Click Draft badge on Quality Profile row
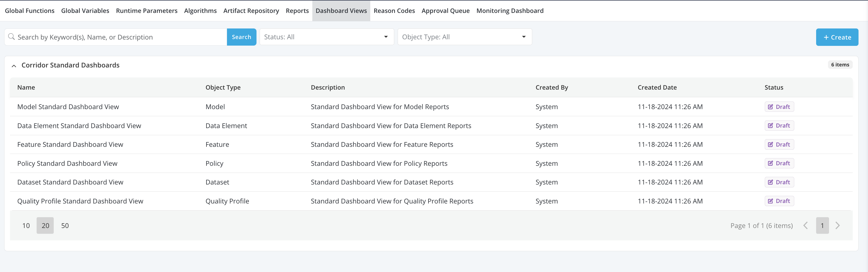 point(779,201)
